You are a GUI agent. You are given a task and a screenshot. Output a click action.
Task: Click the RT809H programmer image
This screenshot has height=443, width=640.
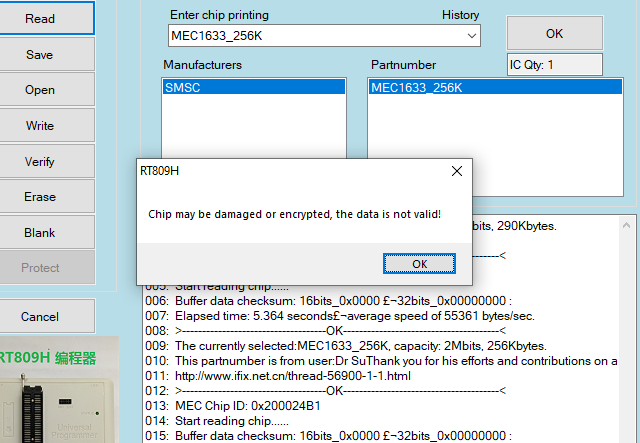[59, 390]
